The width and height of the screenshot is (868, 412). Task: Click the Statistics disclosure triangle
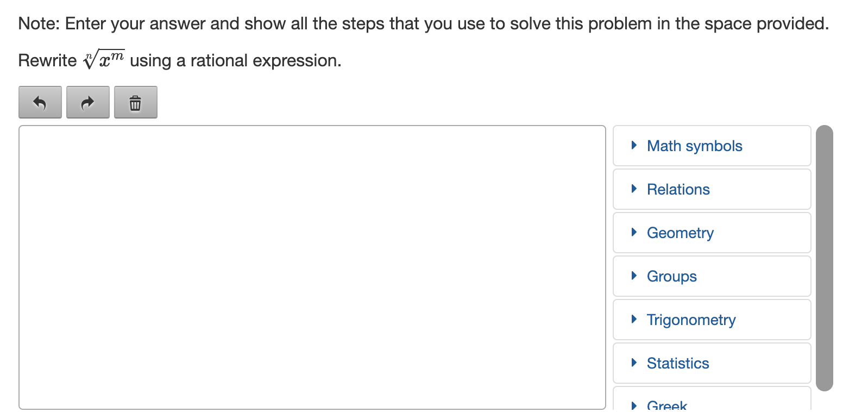(x=634, y=363)
